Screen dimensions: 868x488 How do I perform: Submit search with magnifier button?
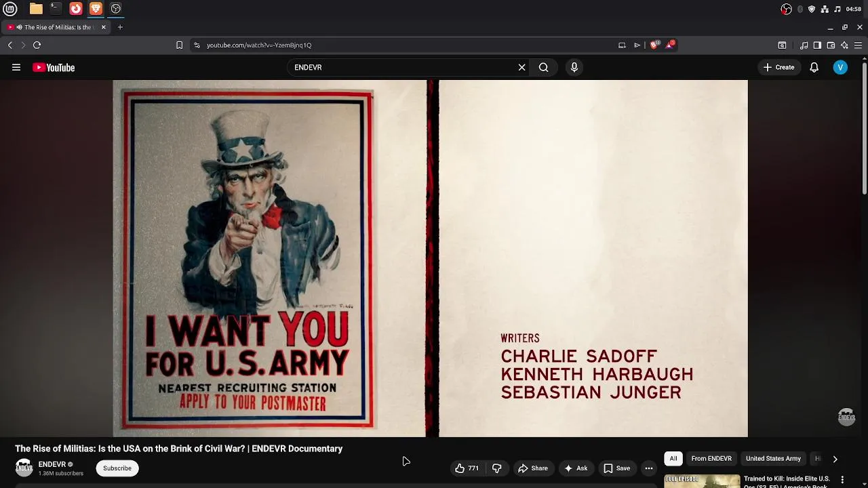pos(543,68)
